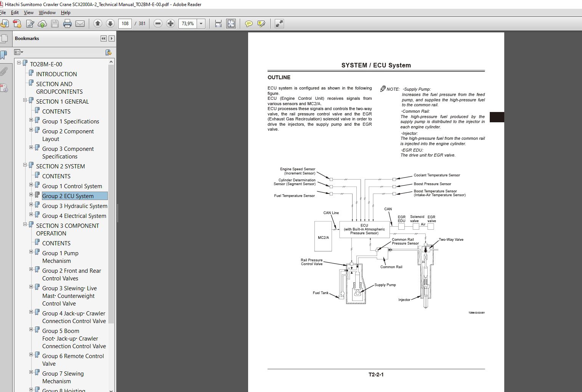
Task: Collapse the Bookmarks panel with double-arrow button
Action: tap(104, 38)
